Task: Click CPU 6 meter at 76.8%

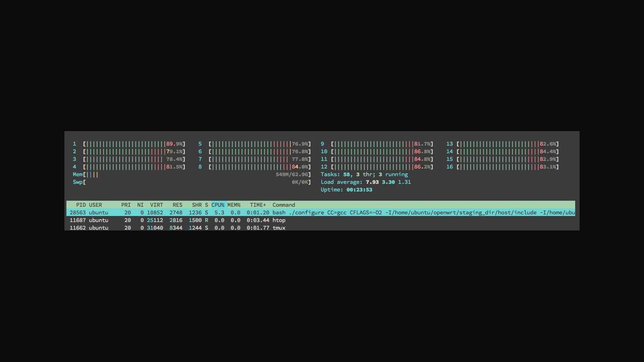Action: (255, 151)
